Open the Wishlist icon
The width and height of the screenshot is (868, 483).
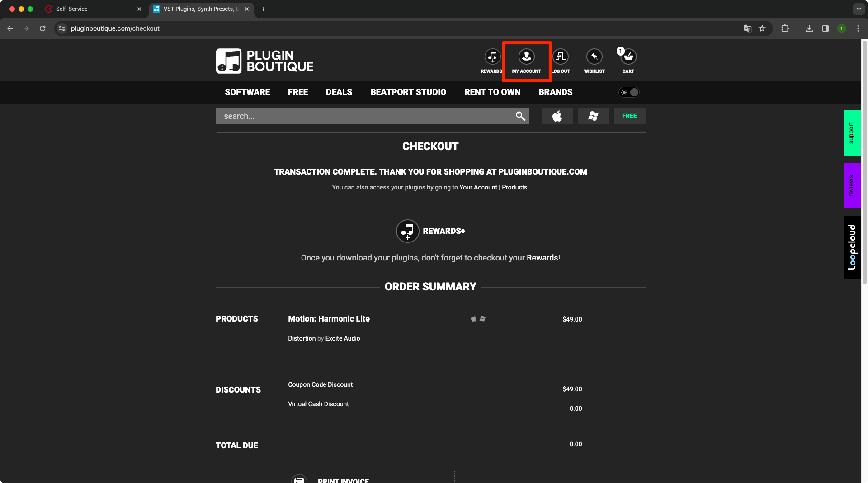pos(594,57)
